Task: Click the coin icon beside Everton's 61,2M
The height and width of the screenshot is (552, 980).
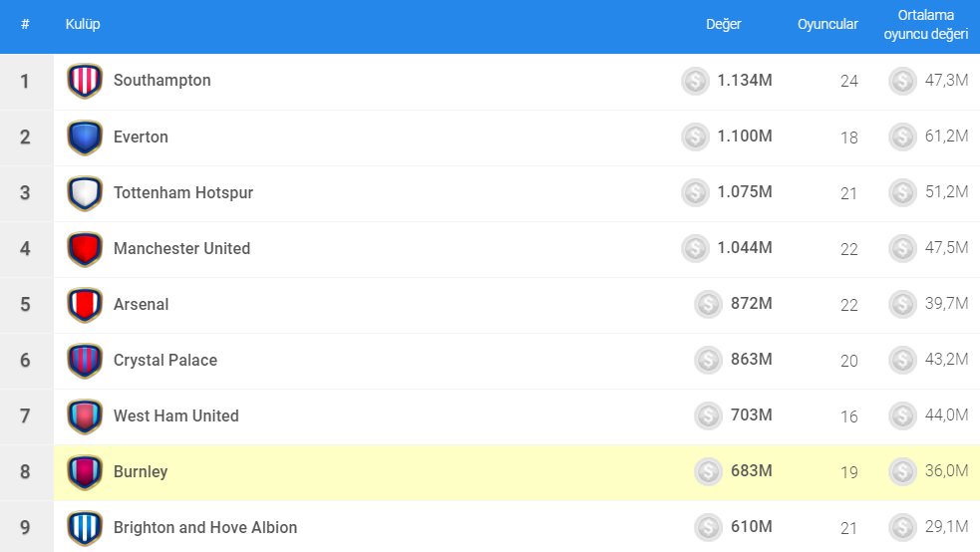Action: click(x=902, y=138)
